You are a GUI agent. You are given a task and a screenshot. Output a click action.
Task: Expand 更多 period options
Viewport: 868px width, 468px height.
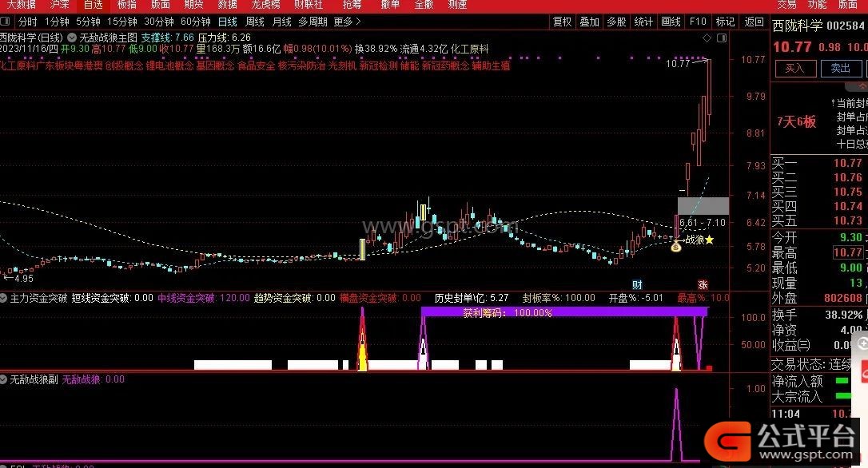click(x=347, y=22)
